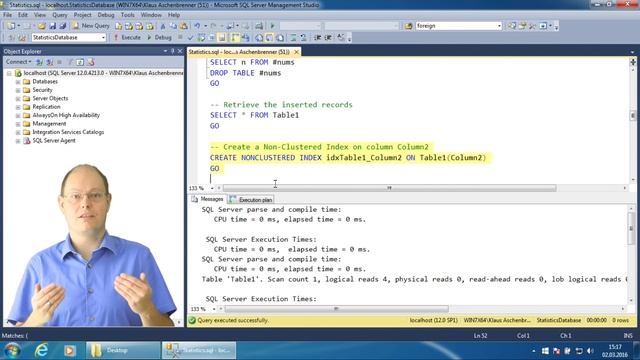Expand the Management folder
640x360 pixels.
pyautogui.click(x=18, y=124)
